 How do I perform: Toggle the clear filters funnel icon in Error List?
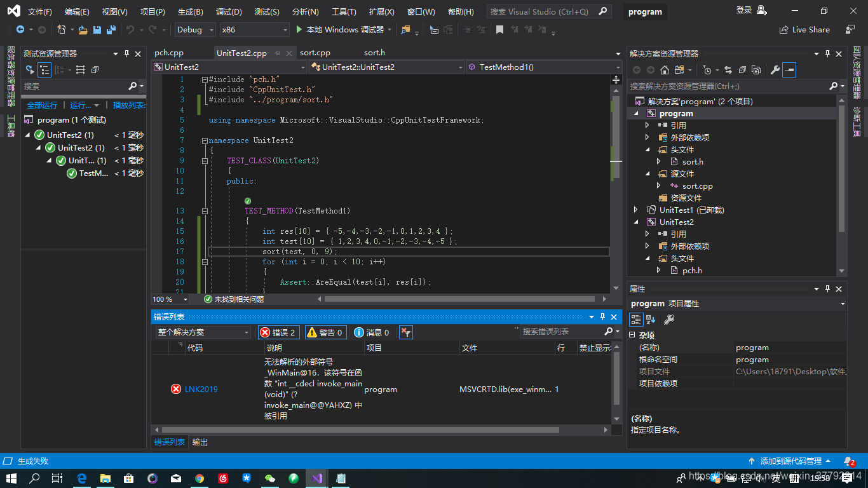(406, 332)
